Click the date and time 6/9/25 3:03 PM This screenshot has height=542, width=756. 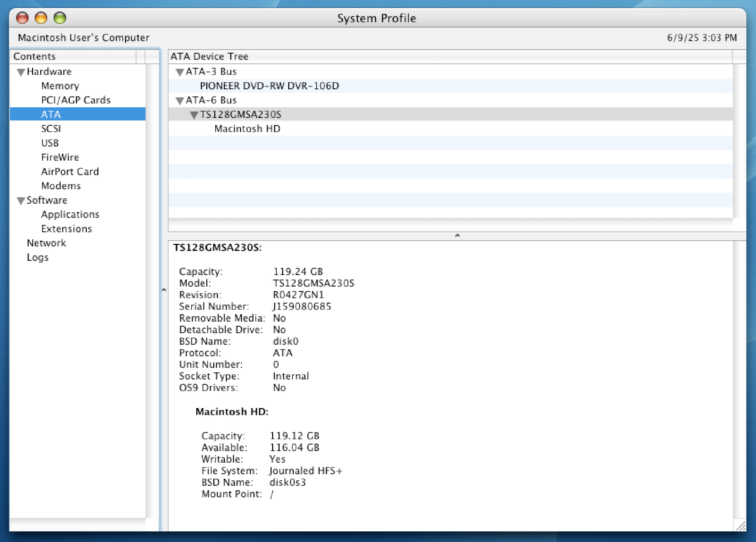702,38
